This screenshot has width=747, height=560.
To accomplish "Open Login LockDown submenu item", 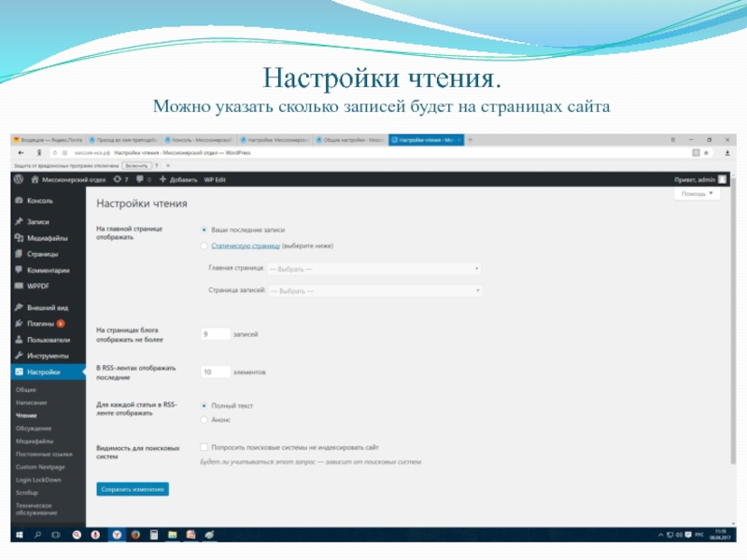I will tap(38, 480).
